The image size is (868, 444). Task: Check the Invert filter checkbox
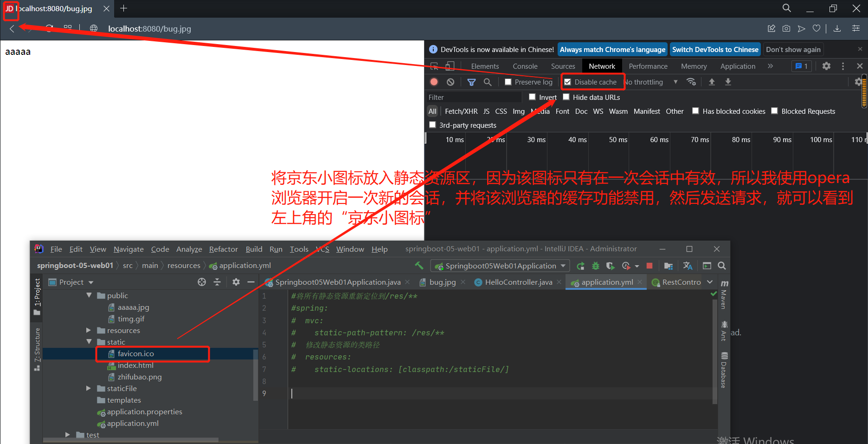(532, 97)
